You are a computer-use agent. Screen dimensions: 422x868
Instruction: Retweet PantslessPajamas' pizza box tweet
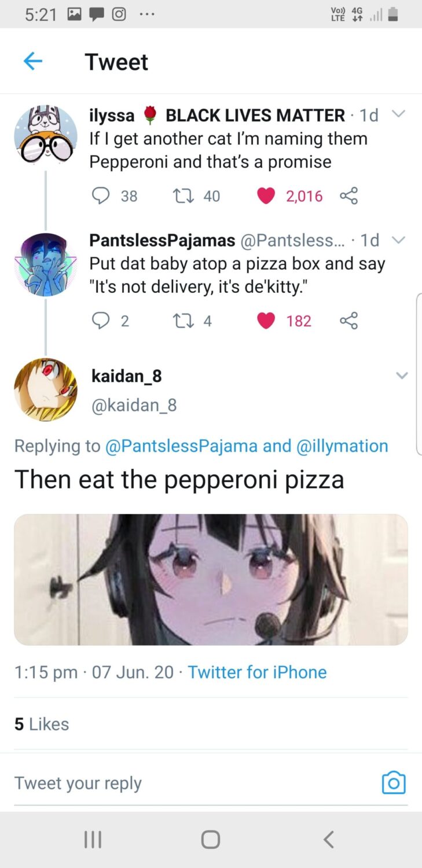tap(183, 321)
